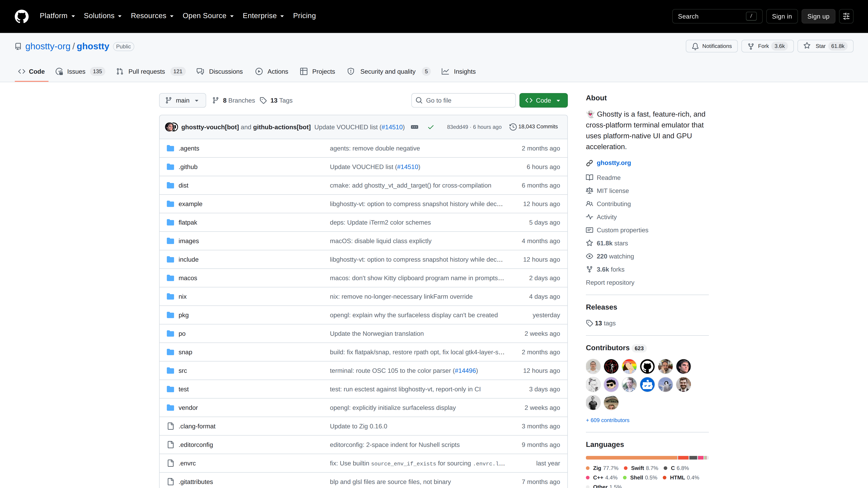Click the Notifications bell button
Viewport: 868px width, 488px height.
coord(711,46)
